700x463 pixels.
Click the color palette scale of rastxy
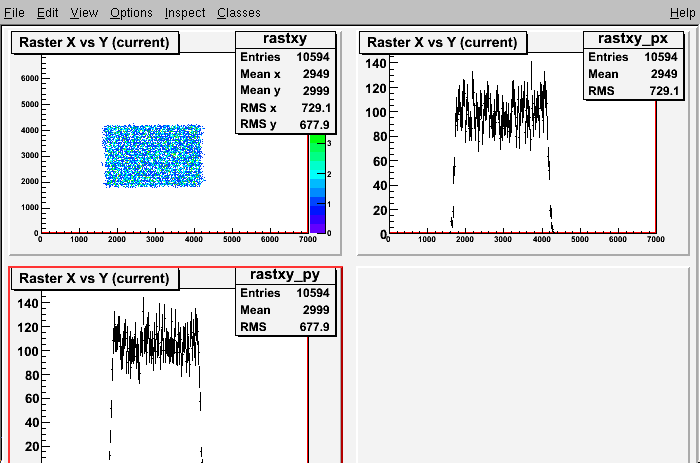click(318, 184)
